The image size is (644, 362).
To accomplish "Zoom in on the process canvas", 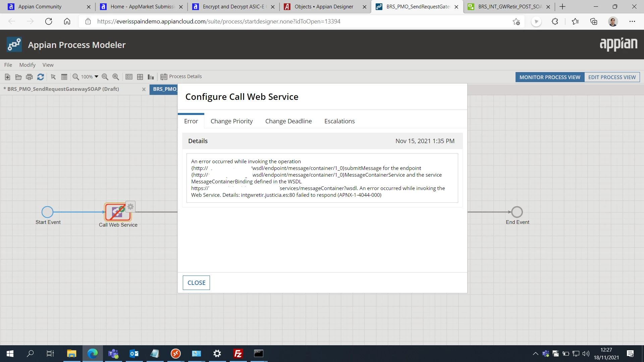I will coord(116,77).
